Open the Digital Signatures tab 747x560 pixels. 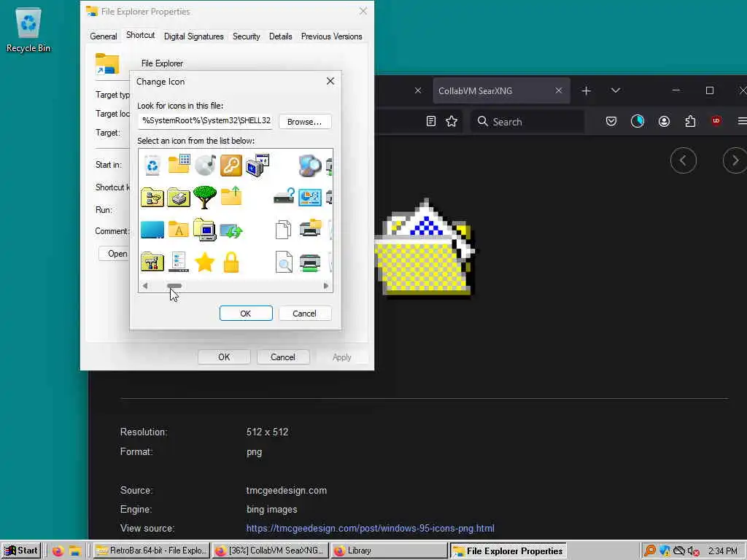pyautogui.click(x=194, y=36)
